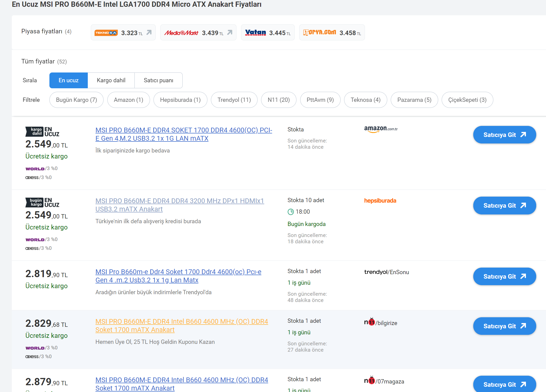Filter by Trendyol (11)
This screenshot has width=546, height=392.
coord(234,100)
